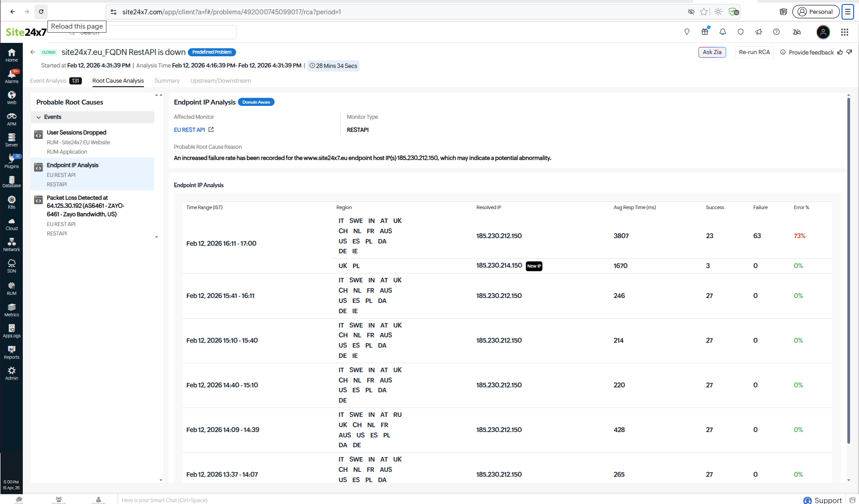Switch to Root Cause Analysis tab

[118, 81]
